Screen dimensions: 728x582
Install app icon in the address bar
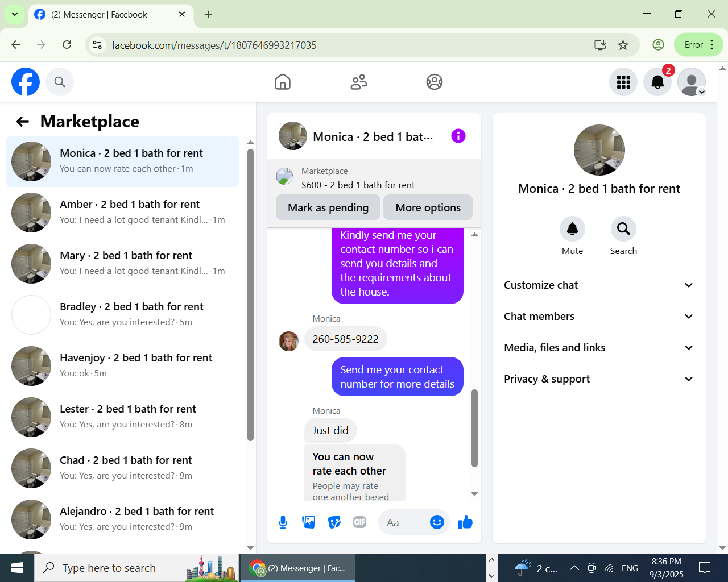pos(600,45)
